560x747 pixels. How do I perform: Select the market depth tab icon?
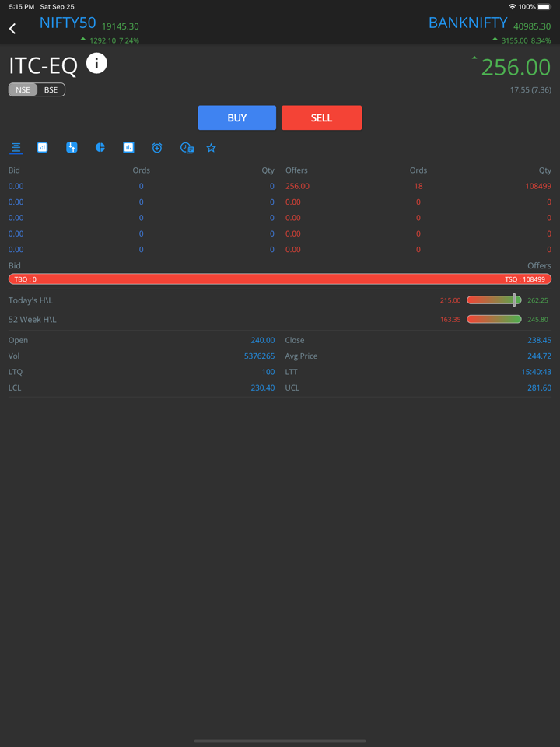click(16, 148)
